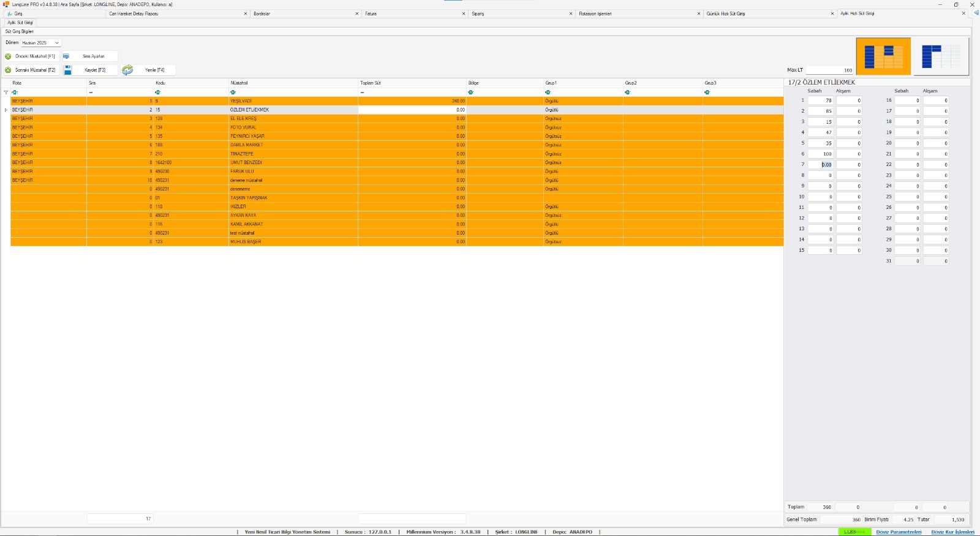Click the row indicator arrow beside ÖZLEM ETLİEKMEK

pyautogui.click(x=6, y=110)
